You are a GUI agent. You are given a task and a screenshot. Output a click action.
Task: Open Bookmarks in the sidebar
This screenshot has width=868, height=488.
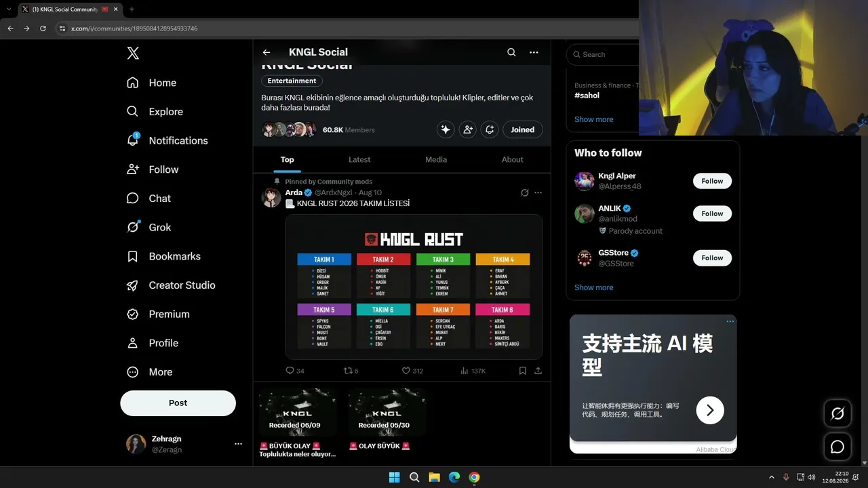pyautogui.click(x=165, y=256)
